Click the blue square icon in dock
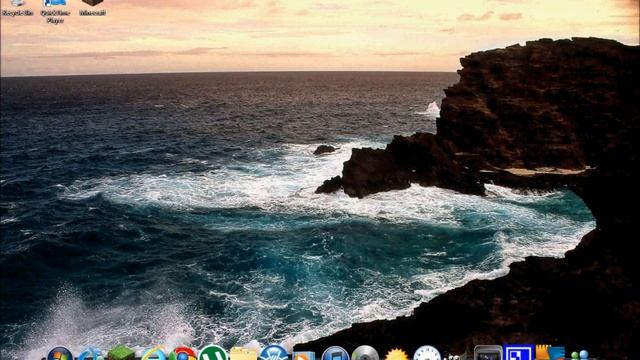This screenshot has width=640, height=360. pyautogui.click(x=518, y=353)
